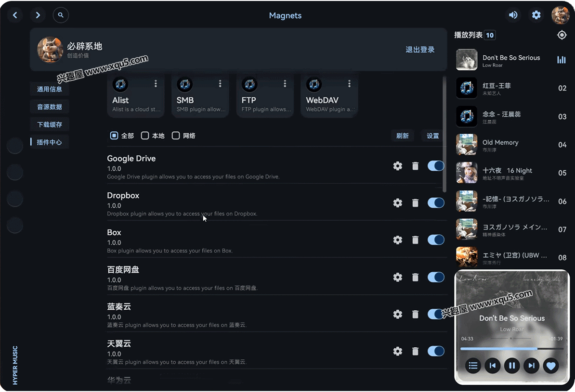The height and width of the screenshot is (392, 575).
Task: Skip to previous track
Action: coord(493,366)
